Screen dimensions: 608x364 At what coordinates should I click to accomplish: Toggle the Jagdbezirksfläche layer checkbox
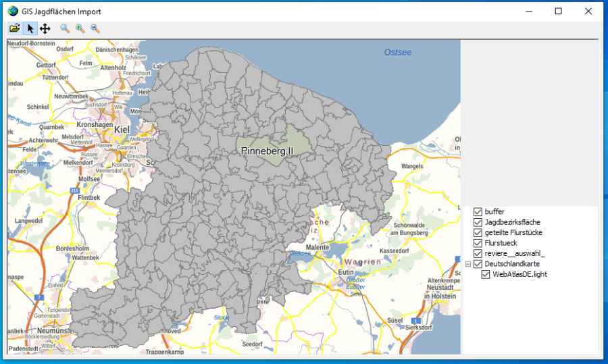tap(478, 222)
